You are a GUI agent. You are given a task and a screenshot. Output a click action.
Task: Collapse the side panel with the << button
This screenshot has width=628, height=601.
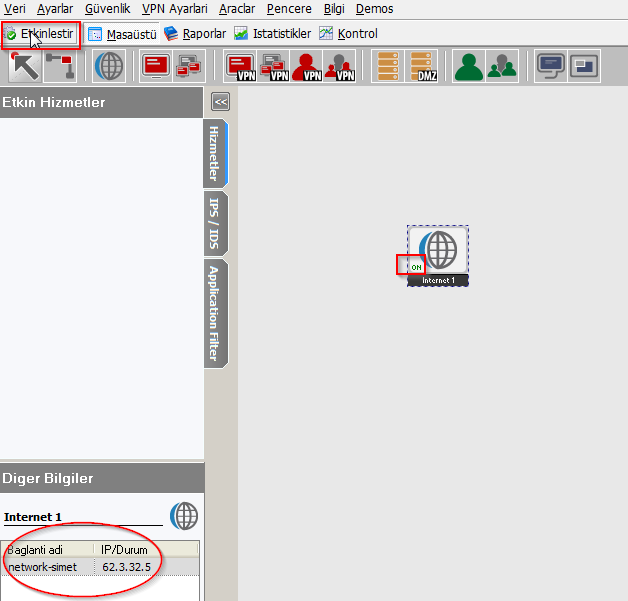click(221, 101)
